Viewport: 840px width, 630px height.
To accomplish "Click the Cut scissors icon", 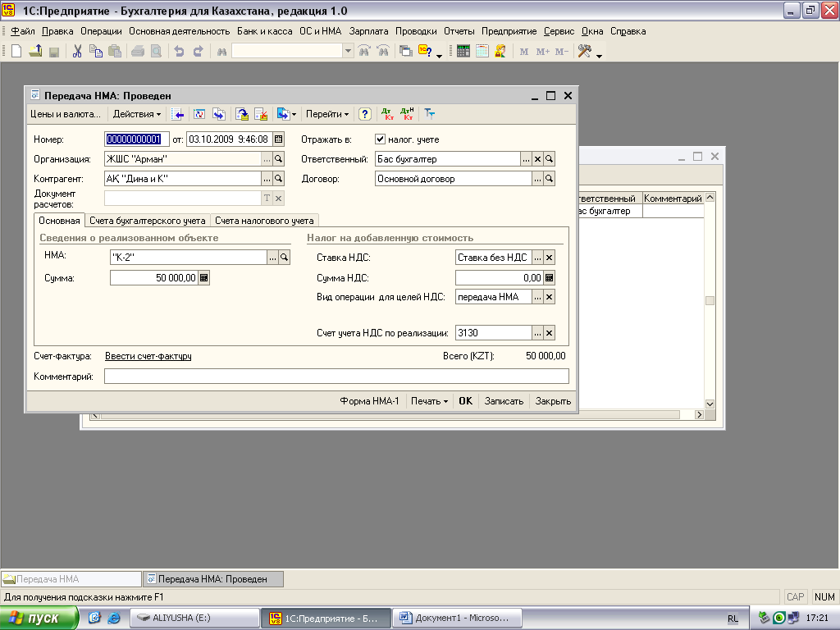I will 77,52.
